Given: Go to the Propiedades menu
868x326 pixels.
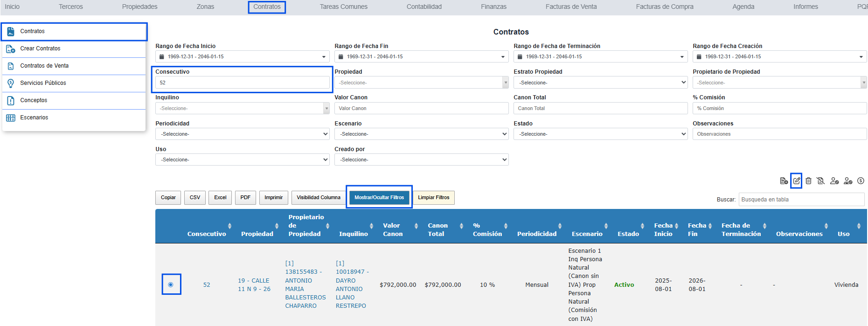Looking at the screenshot, I should pos(139,7).
